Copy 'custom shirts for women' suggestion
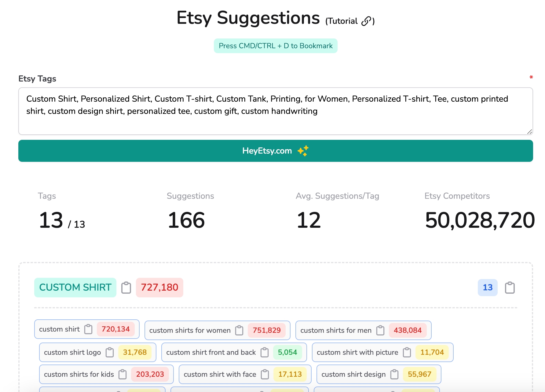The image size is (545, 392). click(x=239, y=330)
